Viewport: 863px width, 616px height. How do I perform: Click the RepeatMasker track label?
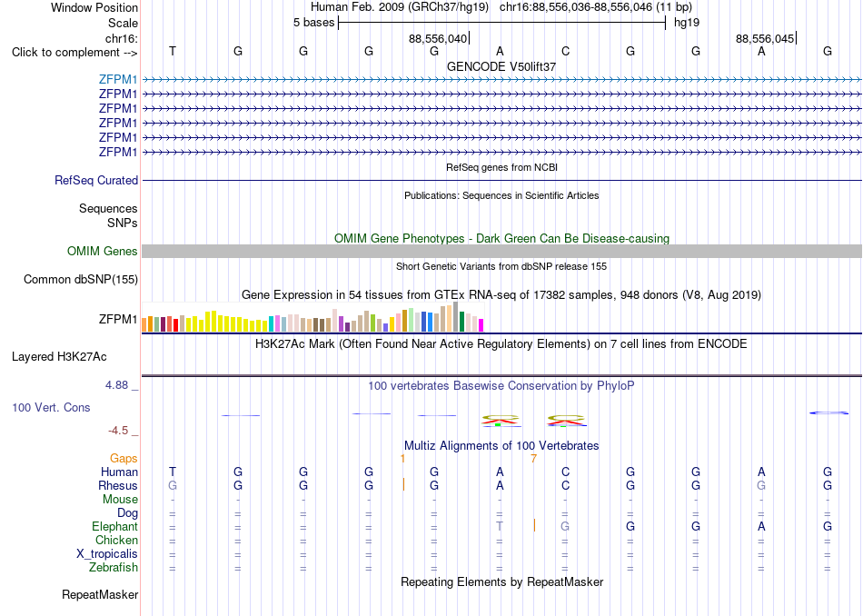pyautogui.click(x=100, y=595)
